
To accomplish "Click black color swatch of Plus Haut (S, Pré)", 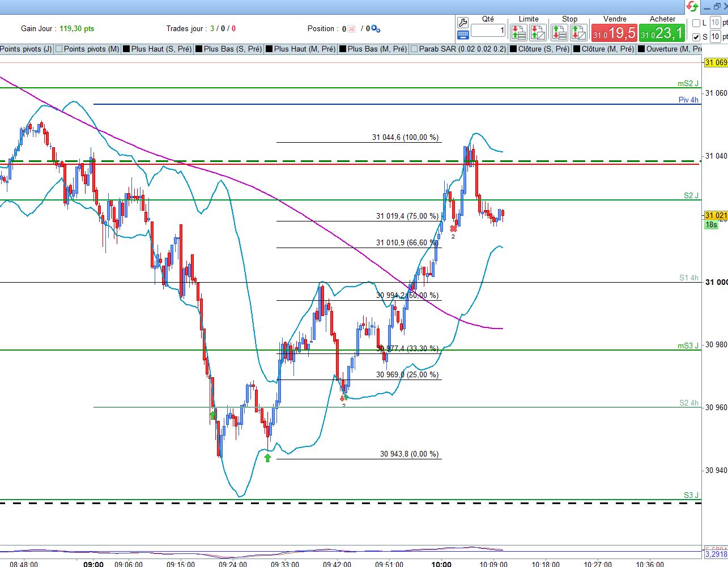I will (x=126, y=49).
